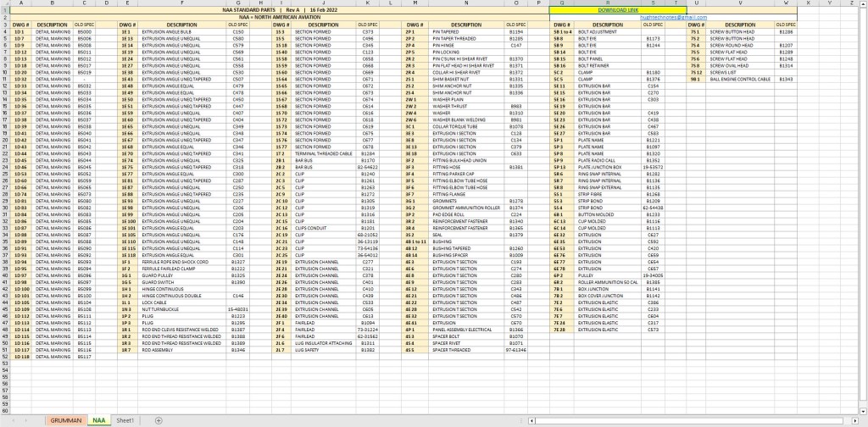
Task: Select the NAA sheet tab
Action: [99, 420]
